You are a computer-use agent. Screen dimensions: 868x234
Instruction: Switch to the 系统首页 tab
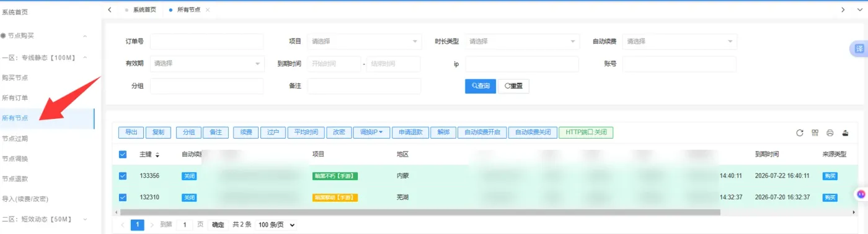[144, 10]
